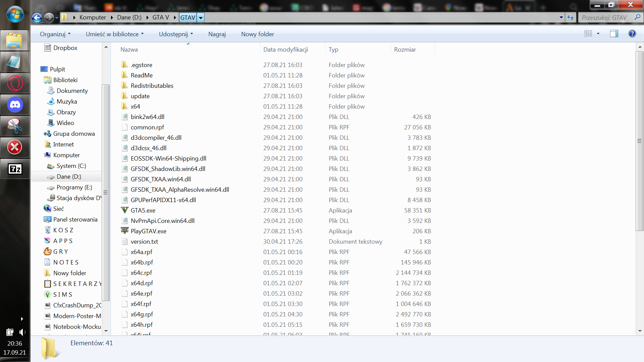Select the Redistributables folder
The height and width of the screenshot is (362, 644).
[x=152, y=85]
